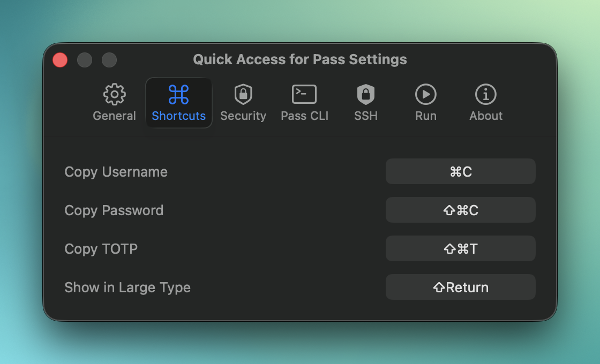Click the Copy Username label
The image size is (600, 364).
coord(116,172)
